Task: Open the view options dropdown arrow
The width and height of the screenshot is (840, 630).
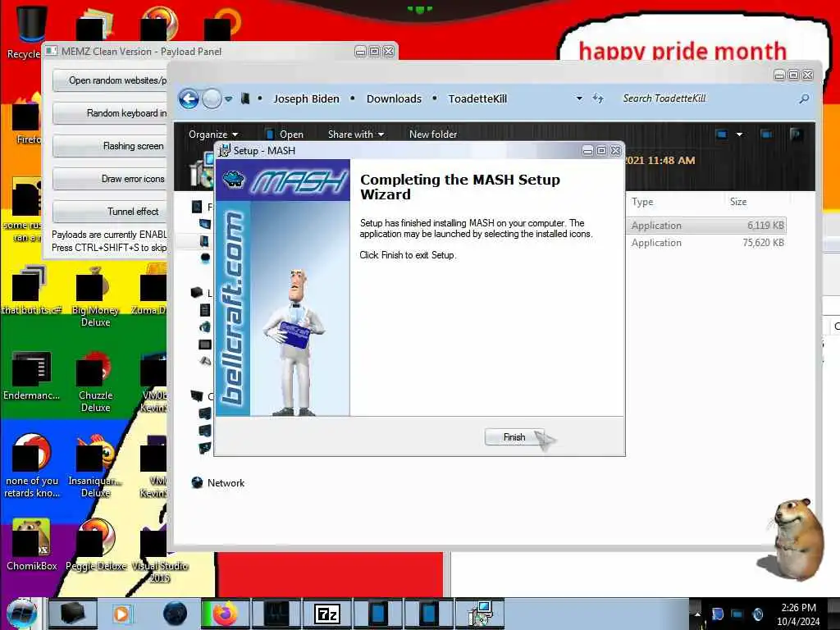Action: [739, 135]
